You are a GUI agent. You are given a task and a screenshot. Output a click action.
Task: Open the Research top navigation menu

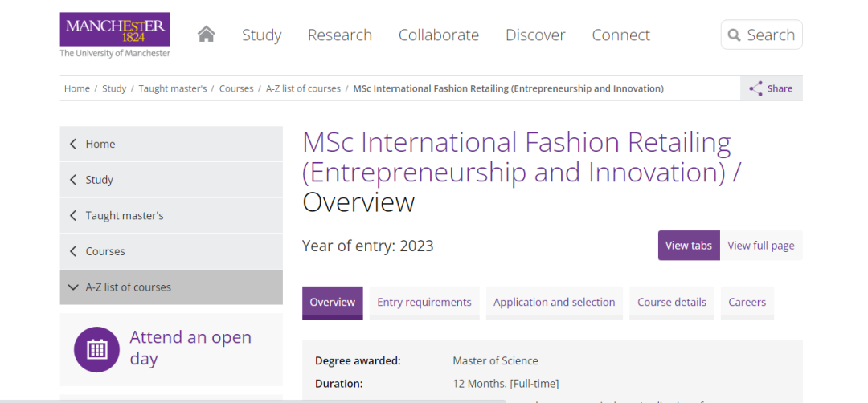[339, 35]
